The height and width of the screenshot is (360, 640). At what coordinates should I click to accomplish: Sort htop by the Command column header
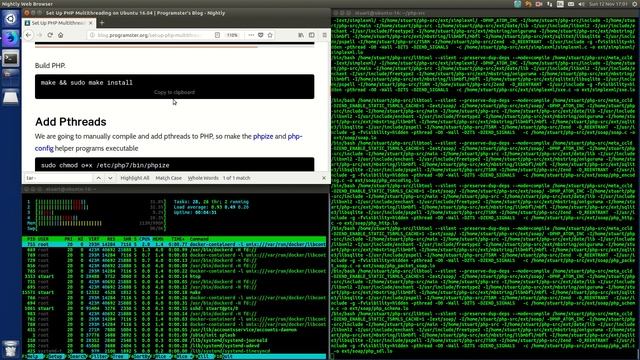tap(199, 239)
